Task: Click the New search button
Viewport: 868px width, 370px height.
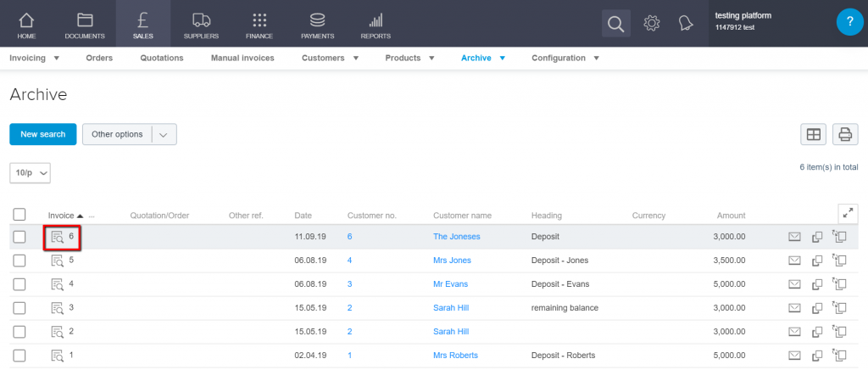Action: coord(42,134)
